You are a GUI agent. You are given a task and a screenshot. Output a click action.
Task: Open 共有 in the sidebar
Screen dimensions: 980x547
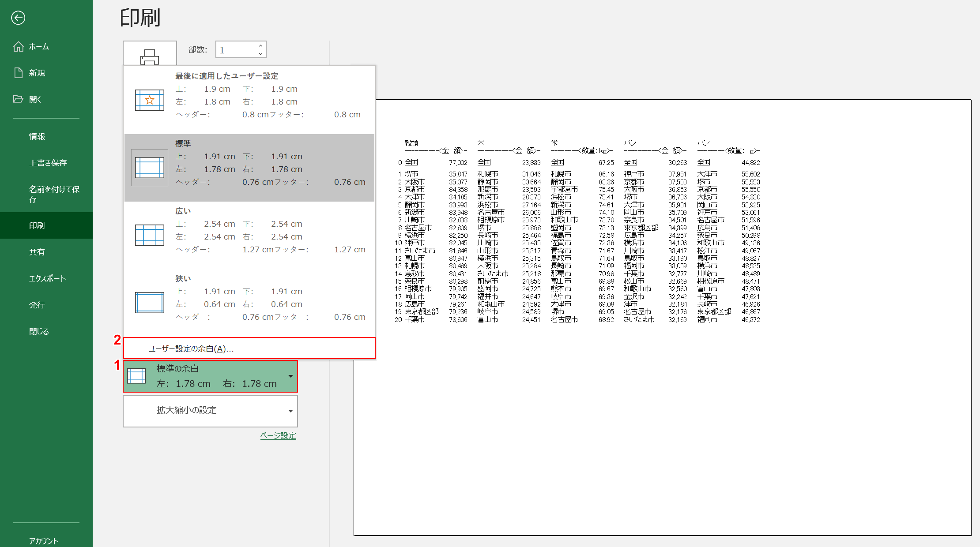pos(46,252)
